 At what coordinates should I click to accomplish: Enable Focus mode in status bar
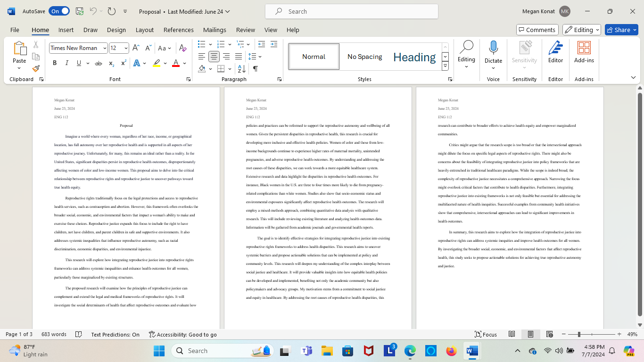coord(486,334)
